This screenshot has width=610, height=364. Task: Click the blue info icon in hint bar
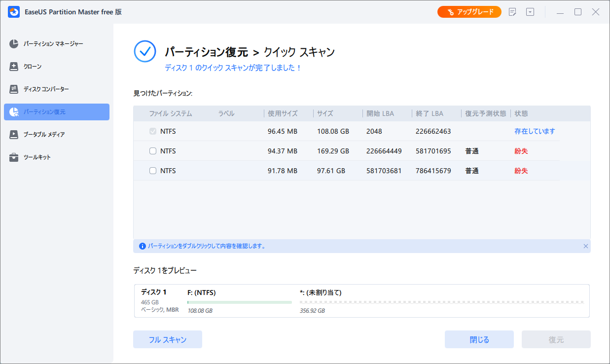pyautogui.click(x=143, y=246)
